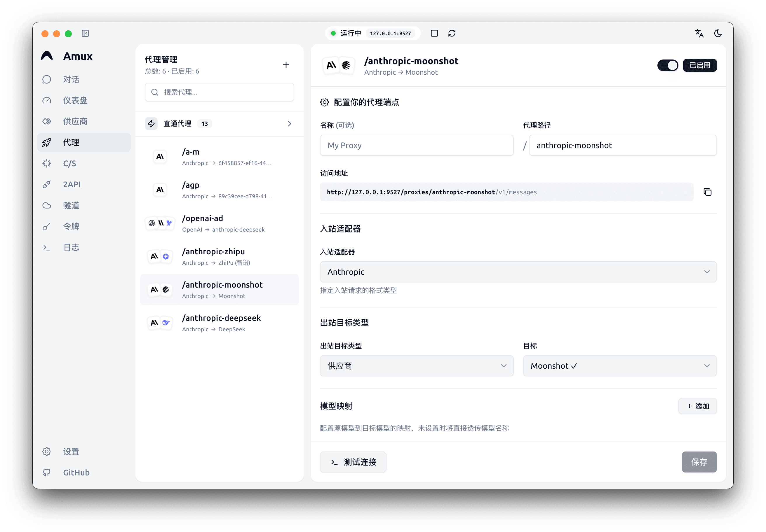This screenshot has height=532, width=766.
Task: Go to 供应商 providers page
Action: click(x=84, y=122)
